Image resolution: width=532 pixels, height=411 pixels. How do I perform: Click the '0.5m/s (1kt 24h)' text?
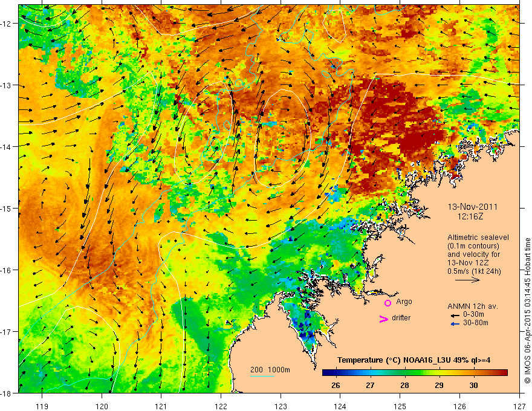(474, 271)
